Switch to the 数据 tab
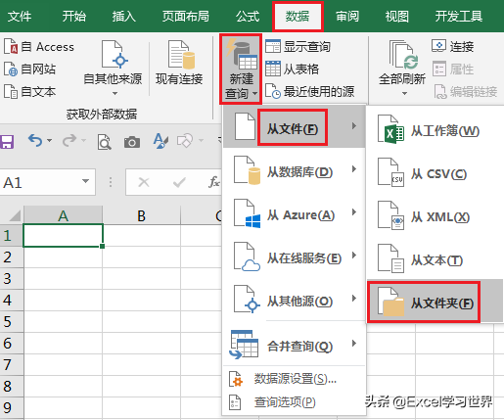Image resolution: width=504 pixels, height=420 pixels. pos(298,16)
